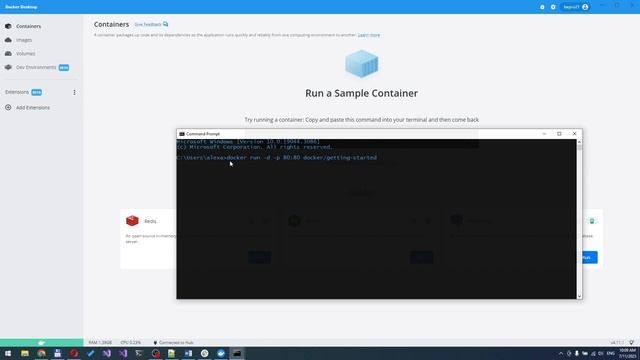Screen dimensions: 640x360
Task: Click the volume icon in system tray
Action: point(601,353)
